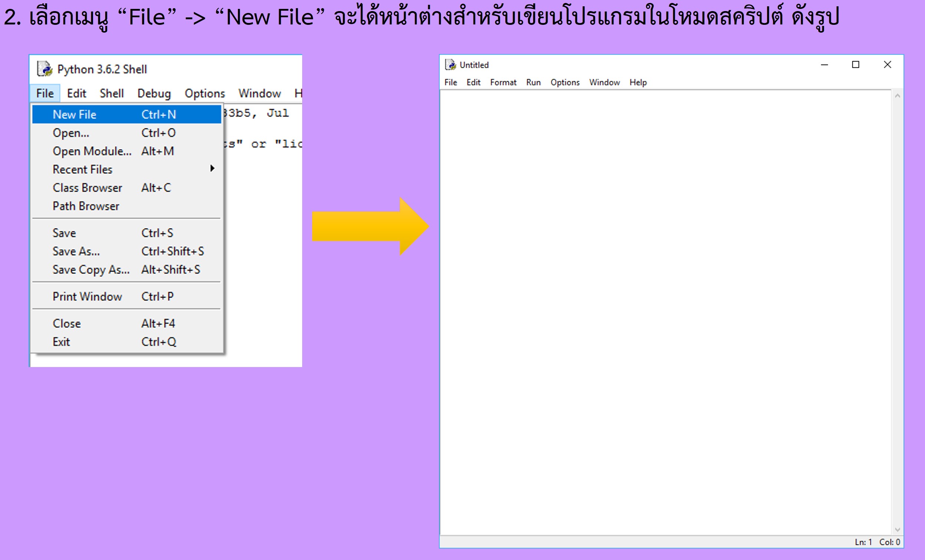
Task: Click the Python icon in Untitled title bar
Action: 450,65
